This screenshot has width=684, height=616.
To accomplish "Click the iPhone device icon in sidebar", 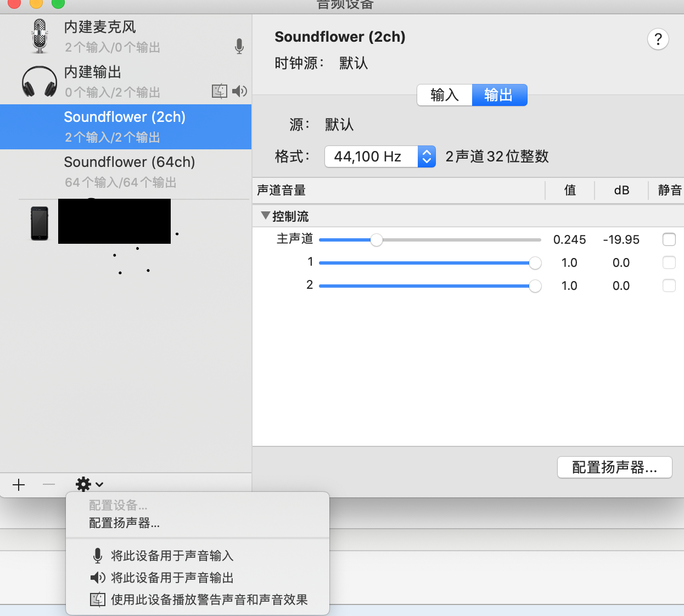I will tap(40, 223).
